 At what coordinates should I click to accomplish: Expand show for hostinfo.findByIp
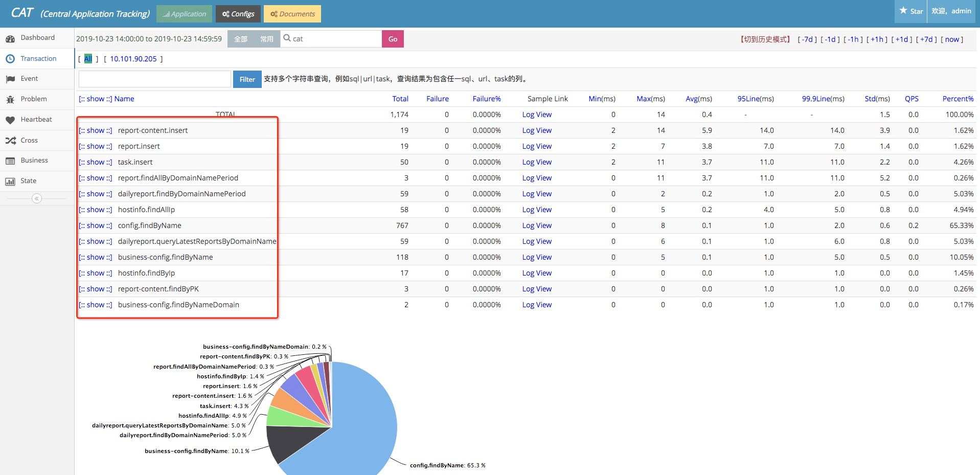[96, 273]
